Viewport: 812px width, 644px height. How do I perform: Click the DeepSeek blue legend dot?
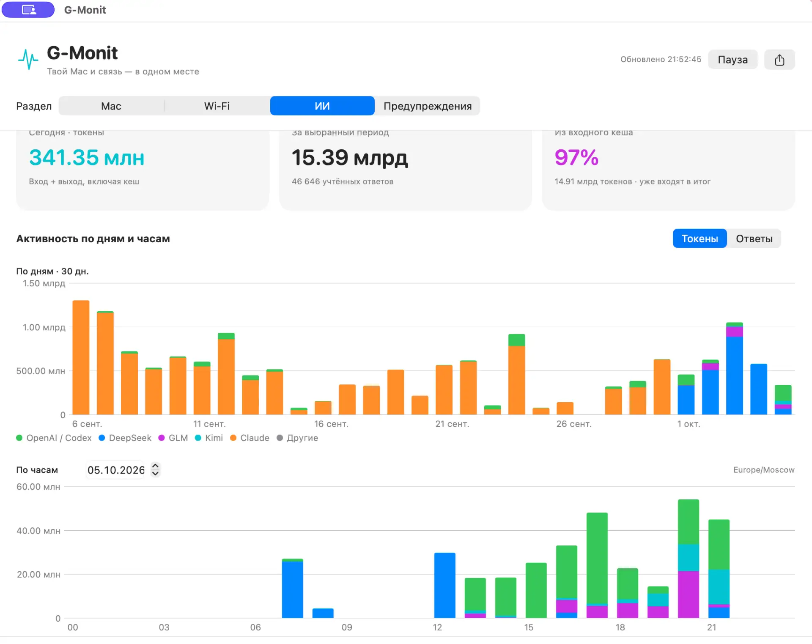tap(101, 438)
